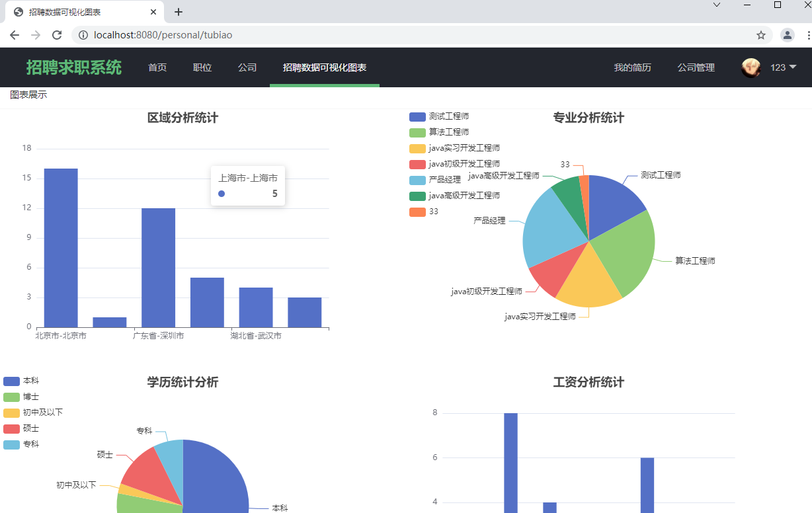This screenshot has width=812, height=513.
Task: Toggle 初中及以下 legend item
Action: tap(33, 413)
